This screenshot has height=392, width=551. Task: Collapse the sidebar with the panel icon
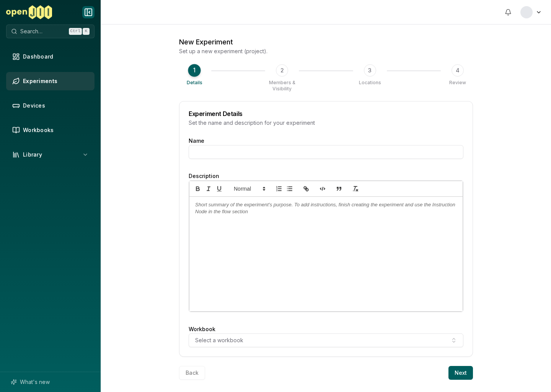click(88, 12)
